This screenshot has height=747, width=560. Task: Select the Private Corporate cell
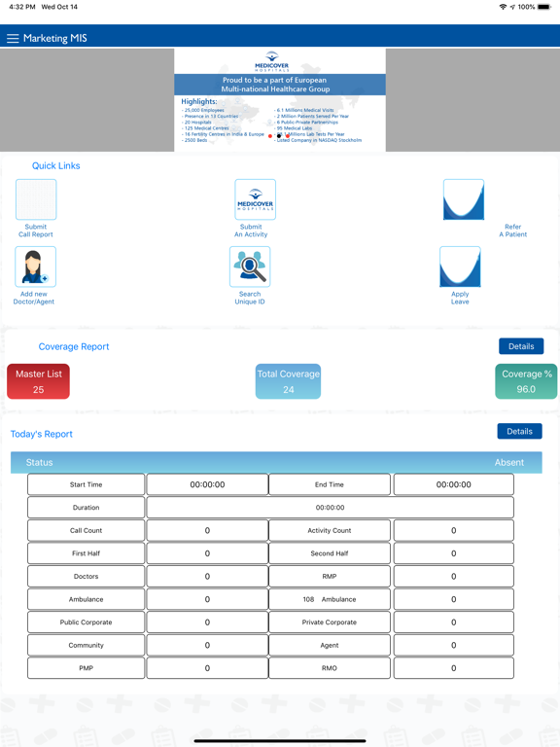tap(330, 622)
